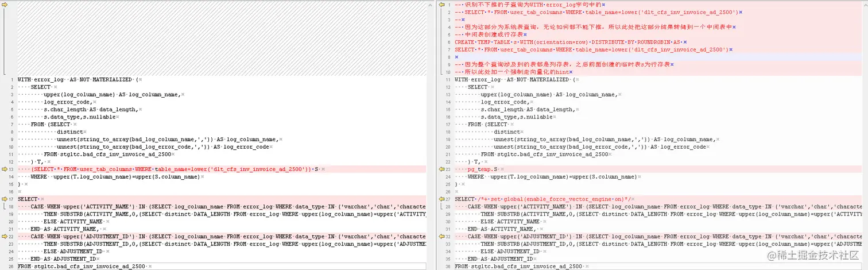Click the diff arrow at top of left pane gutter
The width and height of the screenshot is (868, 270).
click(5, 5)
